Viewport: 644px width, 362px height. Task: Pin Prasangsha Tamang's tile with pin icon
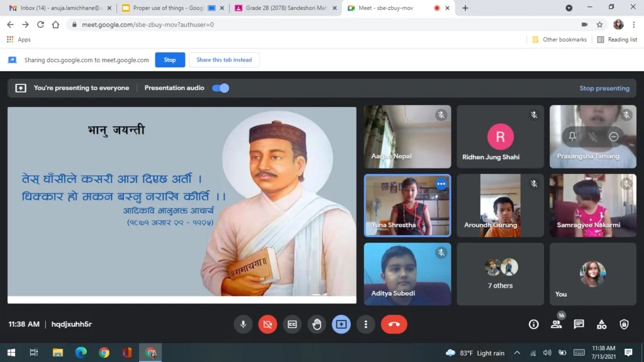point(572,136)
